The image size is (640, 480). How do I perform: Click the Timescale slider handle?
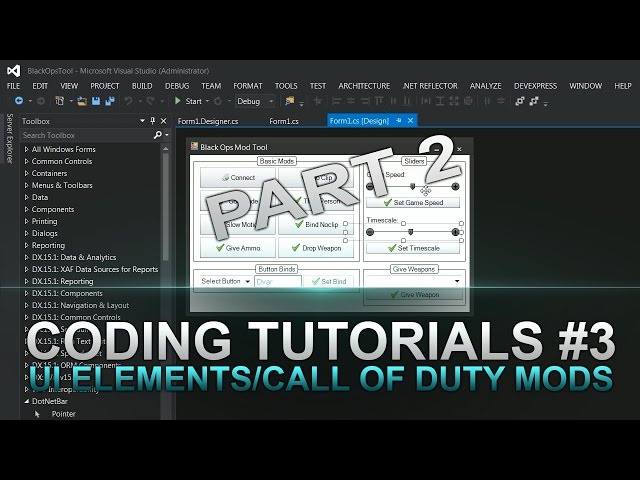411,232
